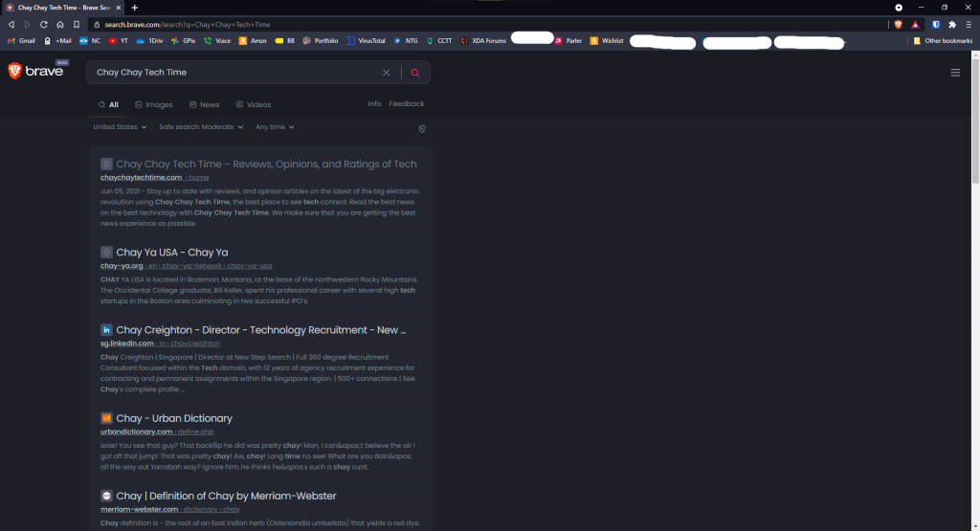
Task: Open the Brave Search page hamburger menu
Action: [x=955, y=73]
